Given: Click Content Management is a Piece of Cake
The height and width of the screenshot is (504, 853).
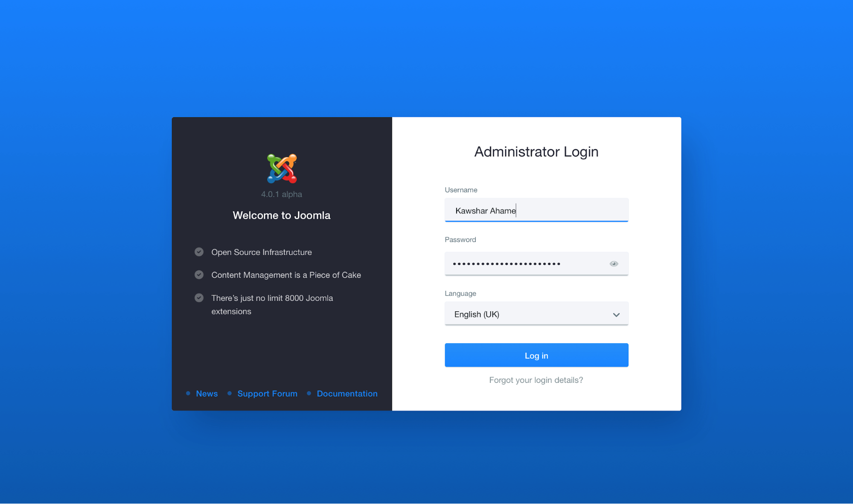Looking at the screenshot, I should point(286,275).
